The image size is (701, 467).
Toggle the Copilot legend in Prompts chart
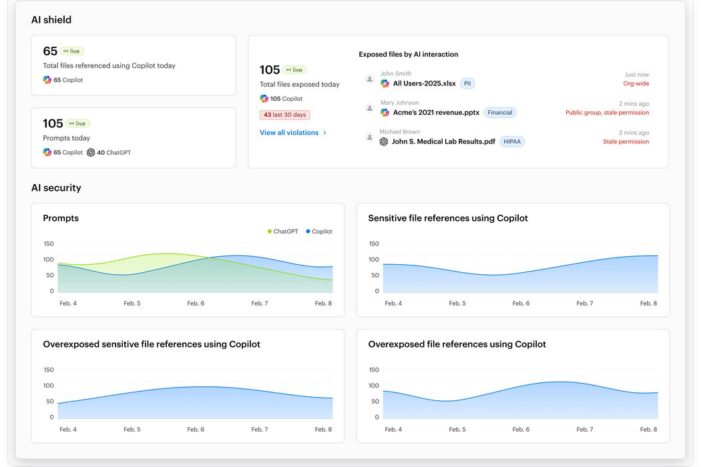tap(319, 231)
